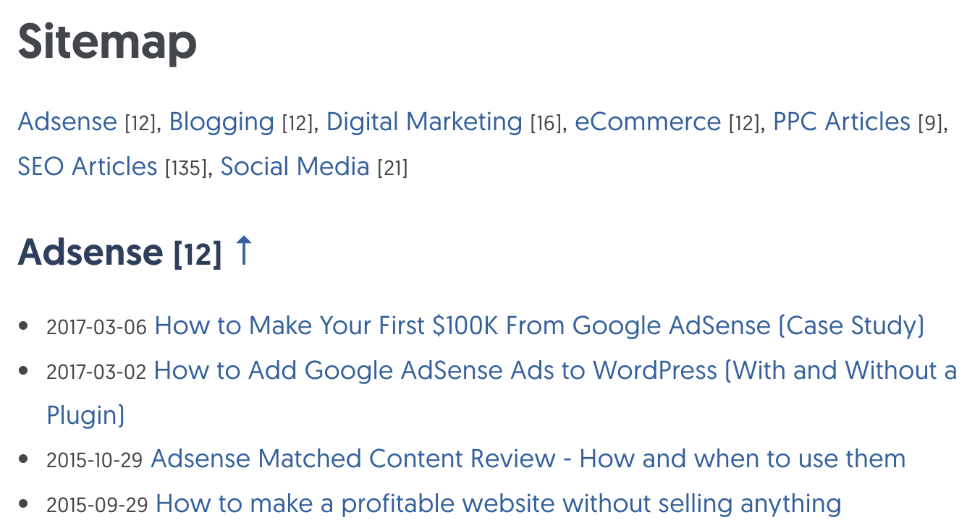Click the [135] count after SEO Articles
This screenshot has height=528, width=980.
pyautogui.click(x=187, y=168)
